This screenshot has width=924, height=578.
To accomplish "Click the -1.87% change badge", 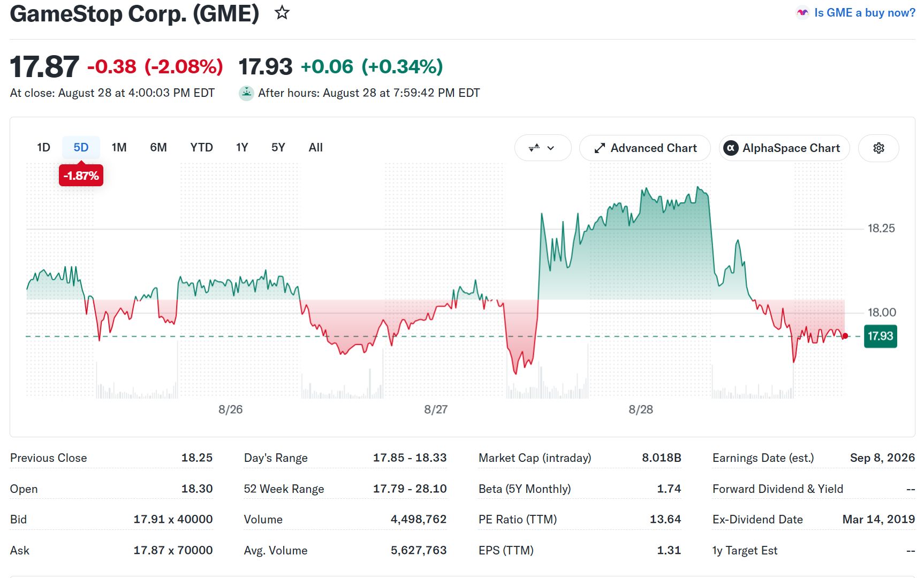I will [x=81, y=176].
